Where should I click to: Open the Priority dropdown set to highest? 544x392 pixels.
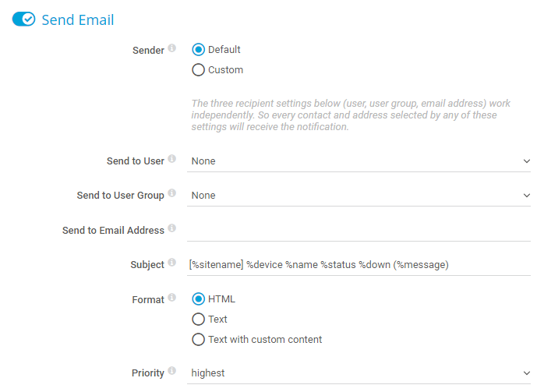click(359, 373)
